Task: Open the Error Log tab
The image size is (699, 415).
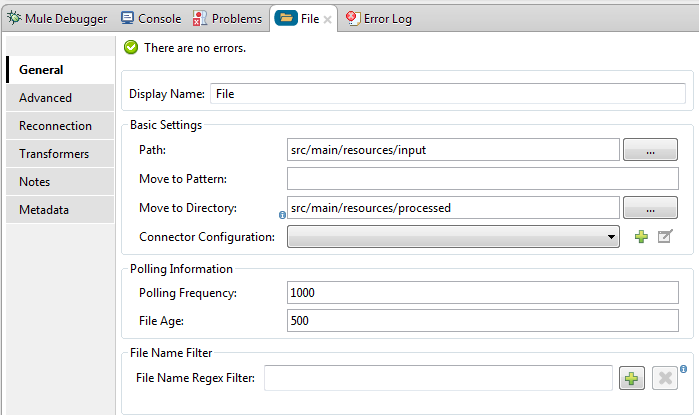Action: click(x=379, y=19)
